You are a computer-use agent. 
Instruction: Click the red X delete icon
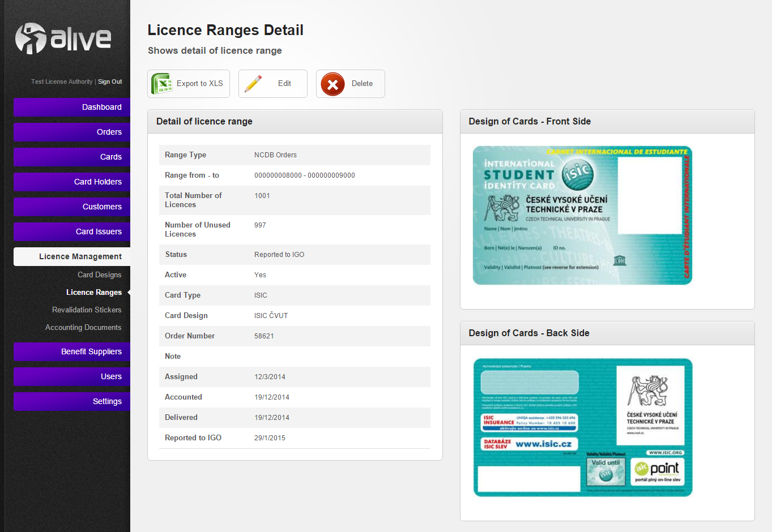pyautogui.click(x=332, y=84)
